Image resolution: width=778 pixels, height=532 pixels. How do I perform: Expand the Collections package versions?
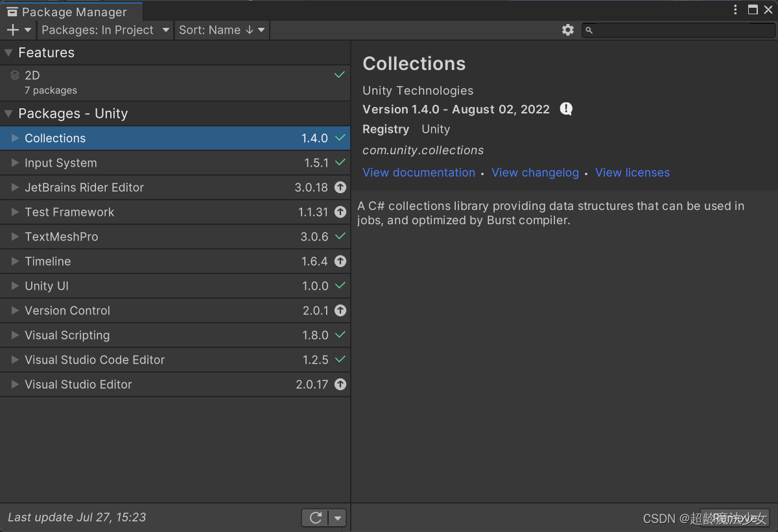[16, 138]
